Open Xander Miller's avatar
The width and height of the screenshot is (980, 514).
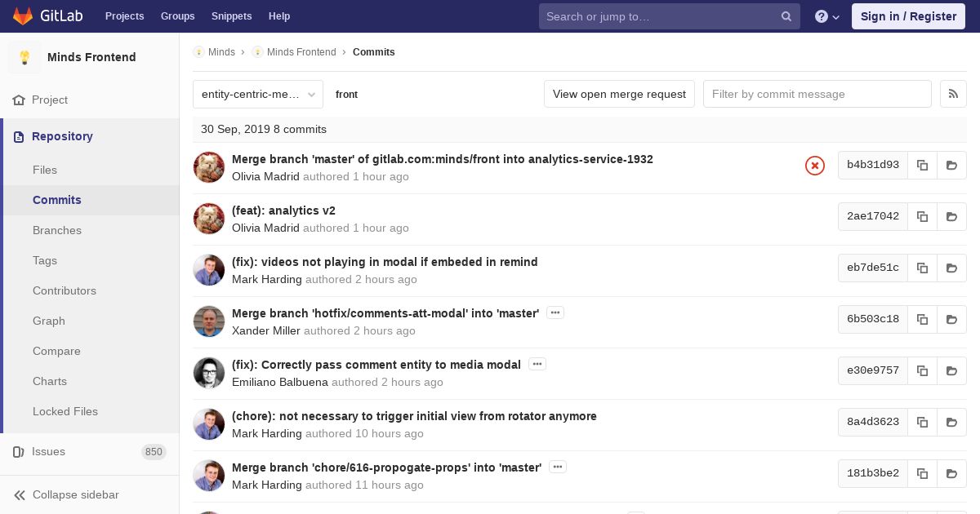209,321
